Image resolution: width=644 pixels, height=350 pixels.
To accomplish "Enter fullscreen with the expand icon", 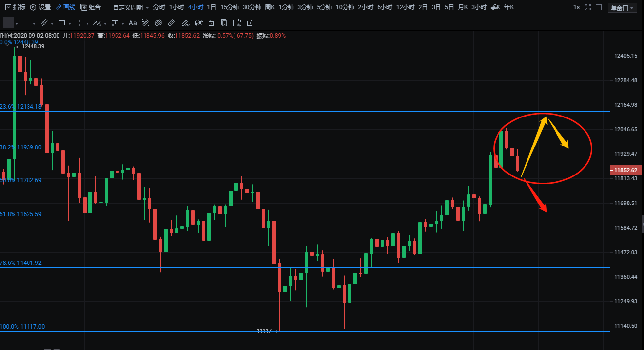I will (x=588, y=7).
